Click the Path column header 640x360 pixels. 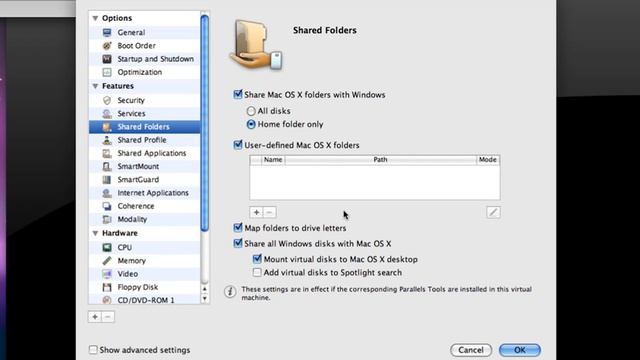[x=380, y=160]
